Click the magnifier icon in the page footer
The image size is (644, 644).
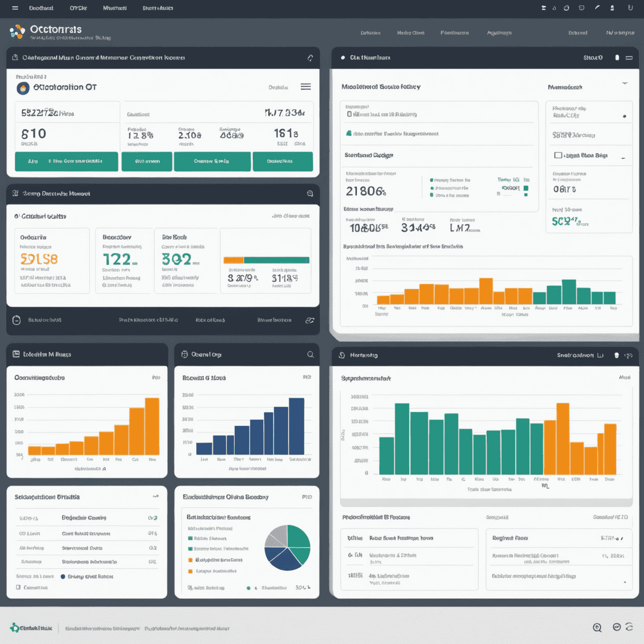pyautogui.click(x=597, y=627)
